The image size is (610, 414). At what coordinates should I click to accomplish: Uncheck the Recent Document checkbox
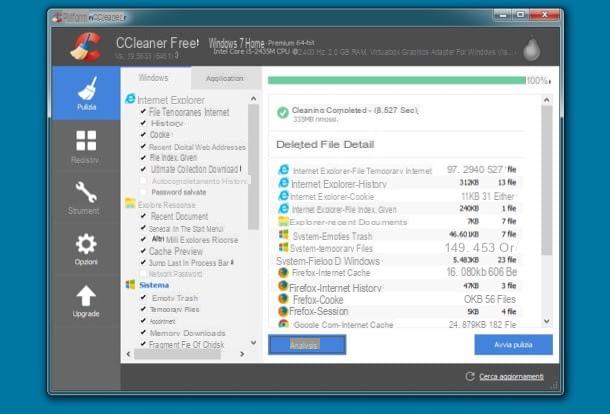click(143, 216)
